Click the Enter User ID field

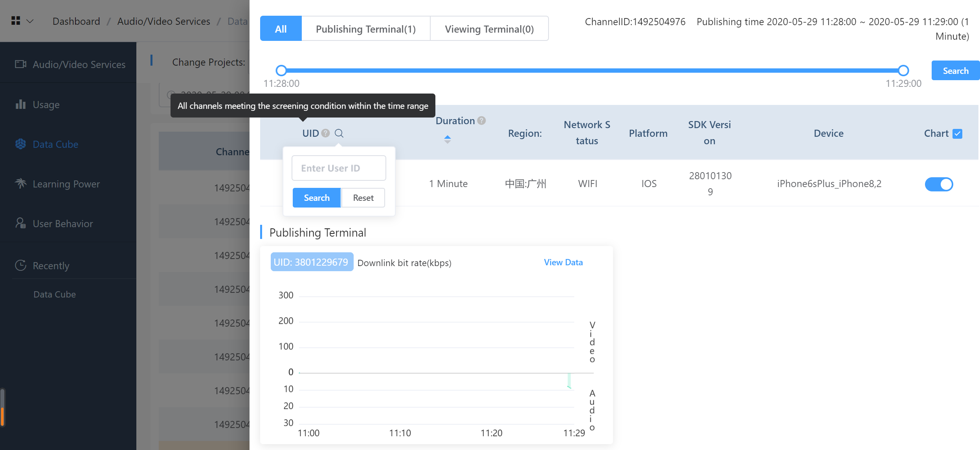tap(338, 168)
